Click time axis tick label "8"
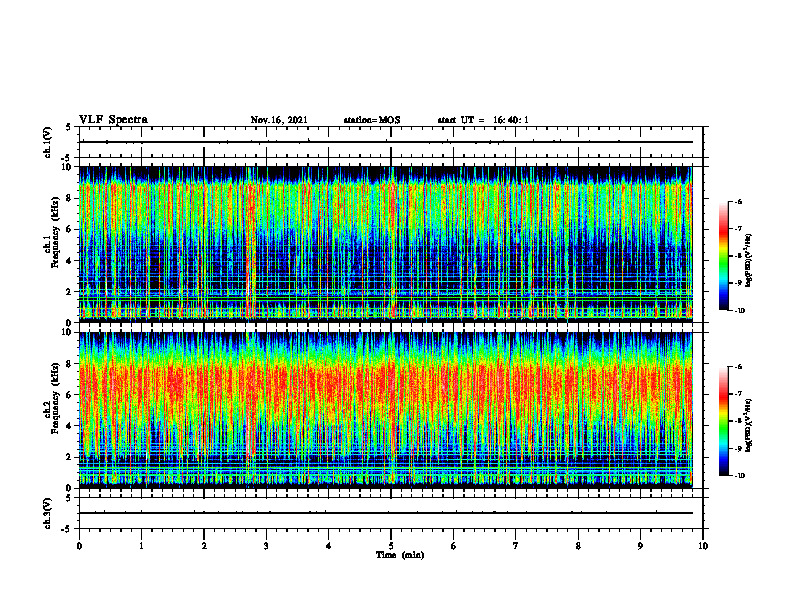This screenshot has height=612, width=792. pyautogui.click(x=578, y=546)
